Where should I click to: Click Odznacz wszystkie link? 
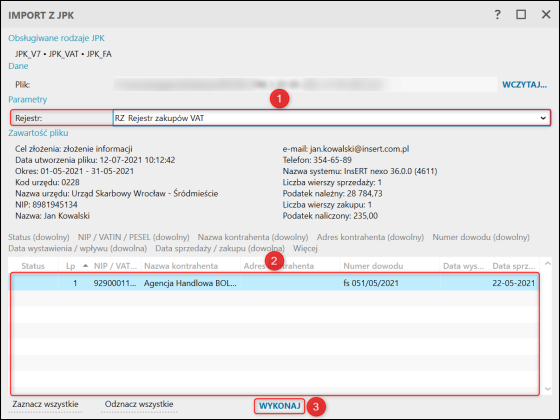139,404
